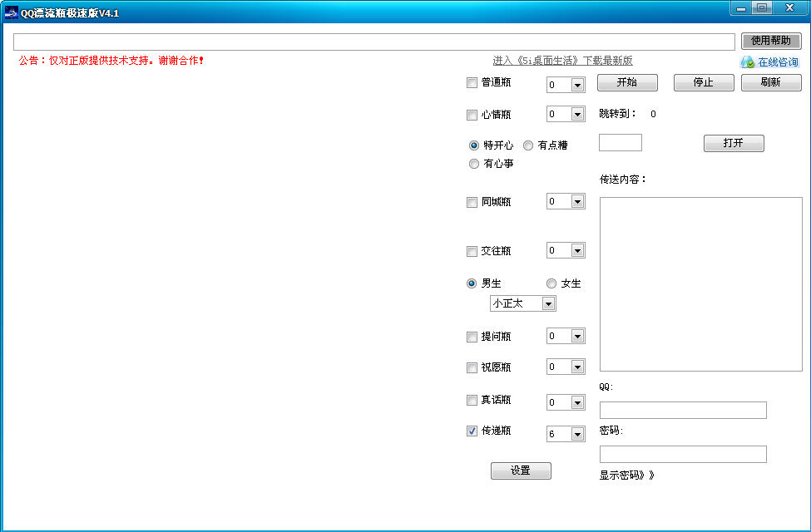Focus the QQ account input field
Image resolution: width=811 pixels, height=532 pixels.
683,411
